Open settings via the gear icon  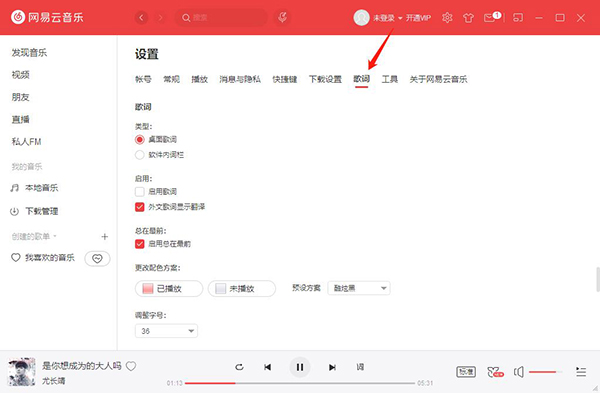pos(447,18)
